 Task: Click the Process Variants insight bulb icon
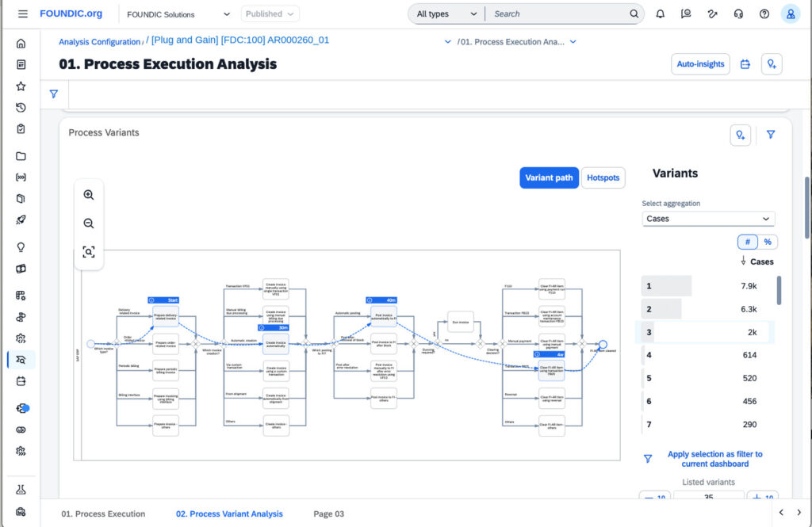tap(741, 135)
